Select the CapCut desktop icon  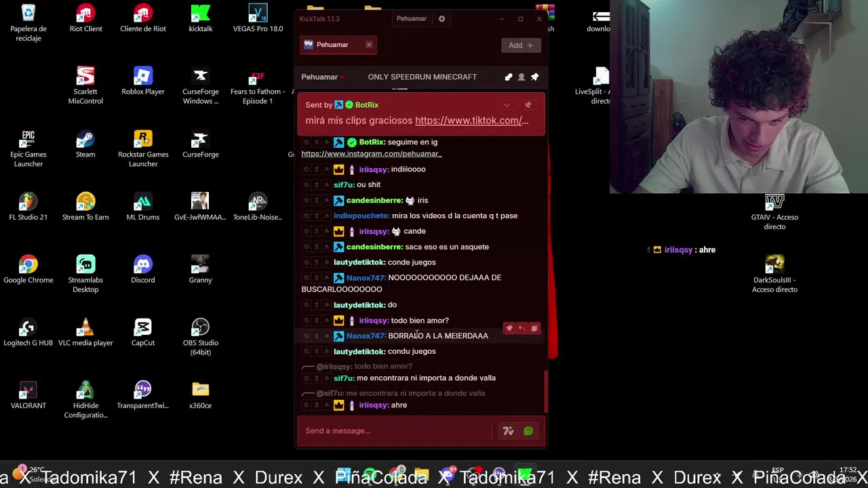click(143, 333)
